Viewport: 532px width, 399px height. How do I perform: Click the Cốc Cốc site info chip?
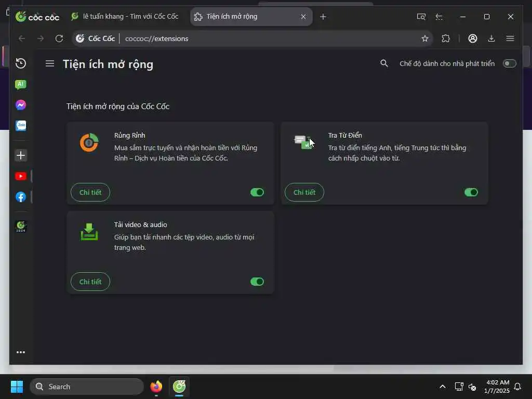[96, 38]
